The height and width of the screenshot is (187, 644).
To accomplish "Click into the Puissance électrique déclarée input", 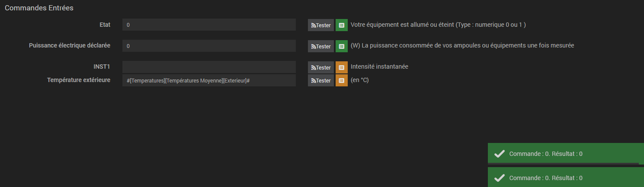I will [x=209, y=46].
